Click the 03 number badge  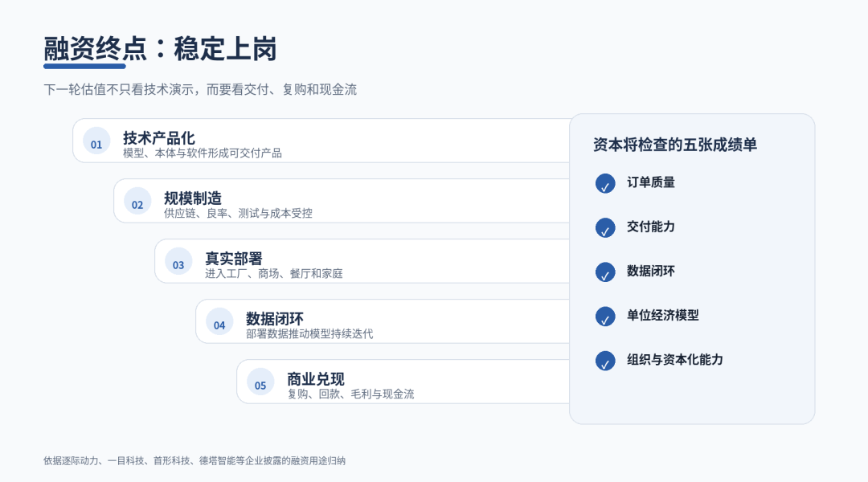(178, 261)
